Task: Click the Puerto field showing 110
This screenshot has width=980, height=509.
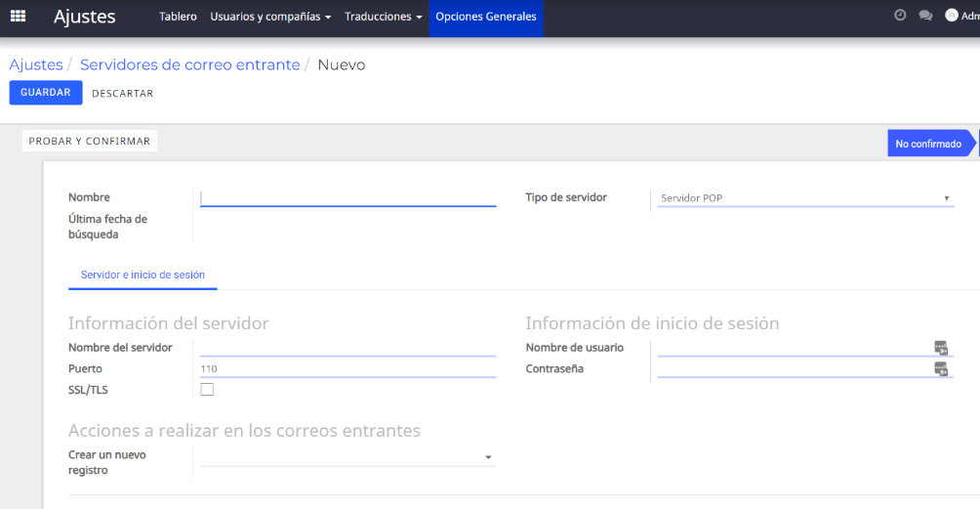Action: pyautogui.click(x=348, y=369)
